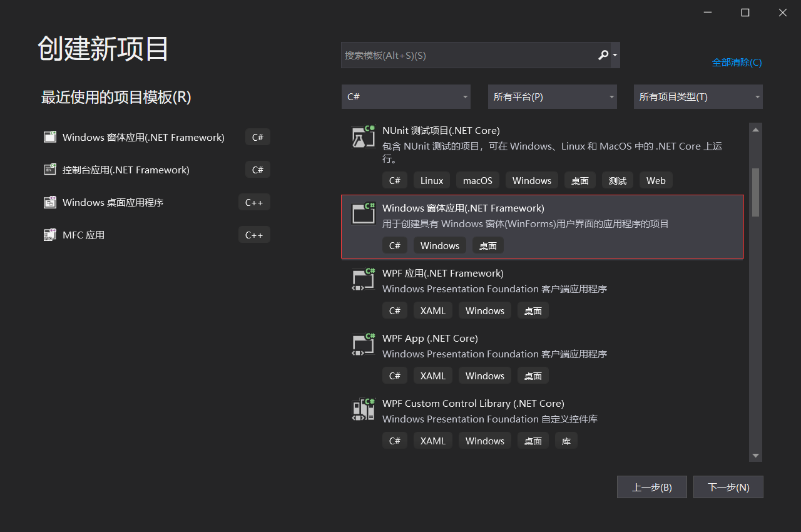Click the recent Windows 桌面应用程序 icon

click(x=50, y=202)
